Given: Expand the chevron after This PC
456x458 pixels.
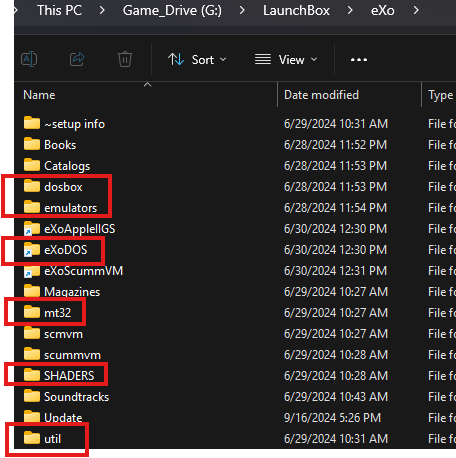Looking at the screenshot, I should click(x=102, y=10).
